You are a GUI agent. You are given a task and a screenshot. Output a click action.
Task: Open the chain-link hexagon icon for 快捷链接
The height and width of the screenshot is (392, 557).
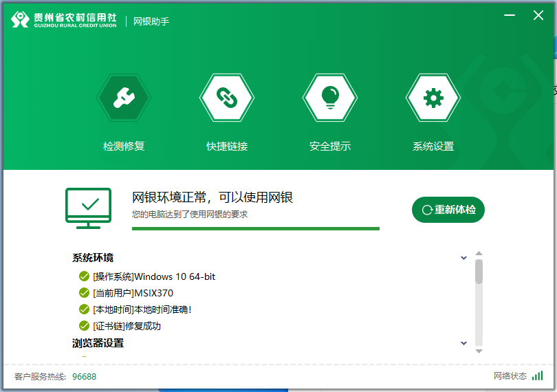(x=227, y=98)
